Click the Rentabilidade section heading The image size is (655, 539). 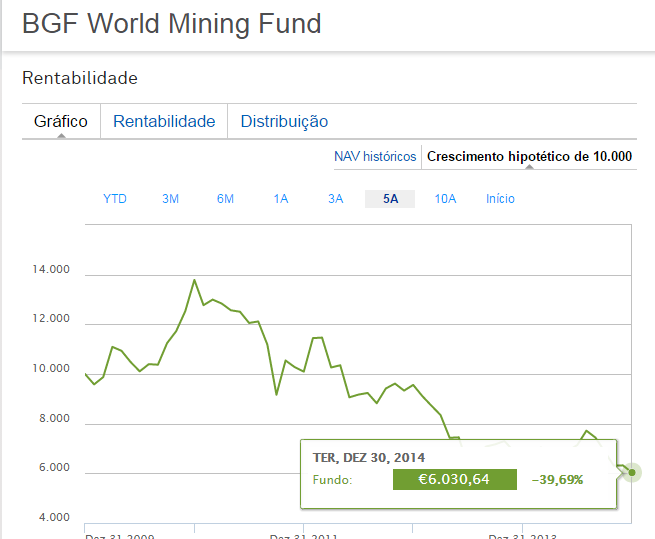coord(80,78)
